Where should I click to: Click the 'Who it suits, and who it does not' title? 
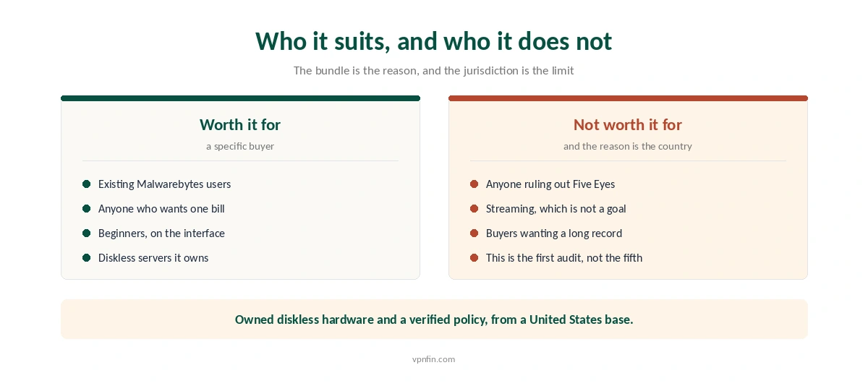click(434, 41)
